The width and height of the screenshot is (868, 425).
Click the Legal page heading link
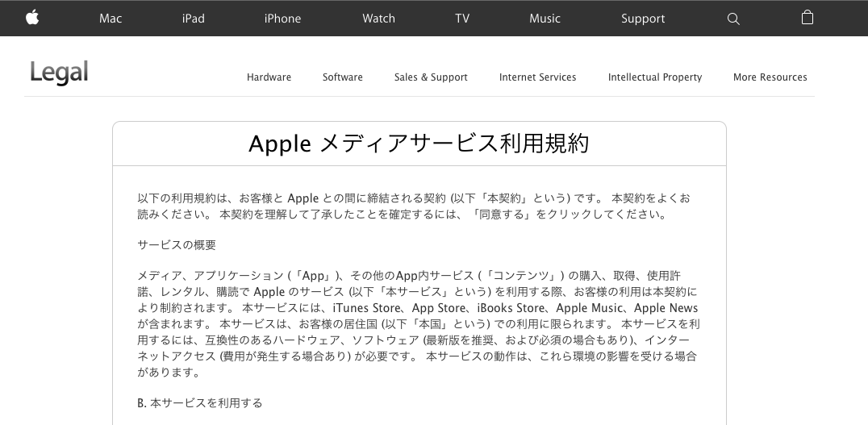click(x=59, y=73)
